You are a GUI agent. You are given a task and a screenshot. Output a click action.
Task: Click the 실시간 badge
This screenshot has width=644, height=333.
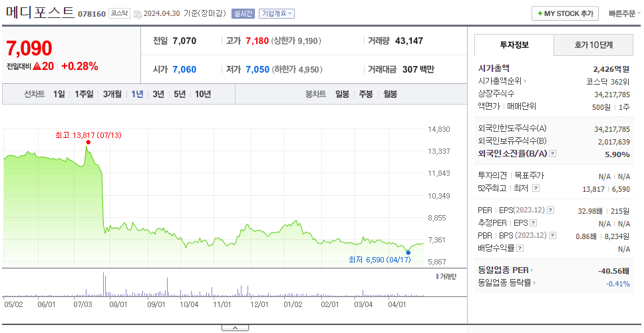243,13
